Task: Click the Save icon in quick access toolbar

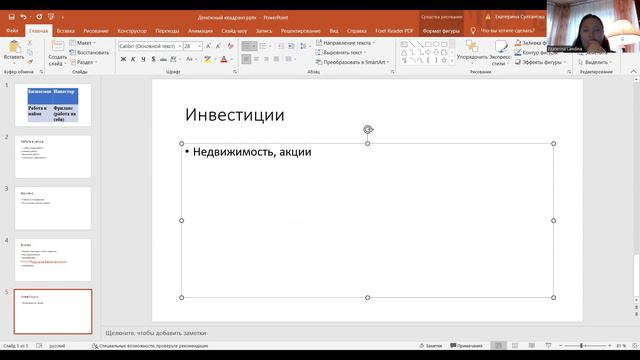Action: [x=11, y=17]
